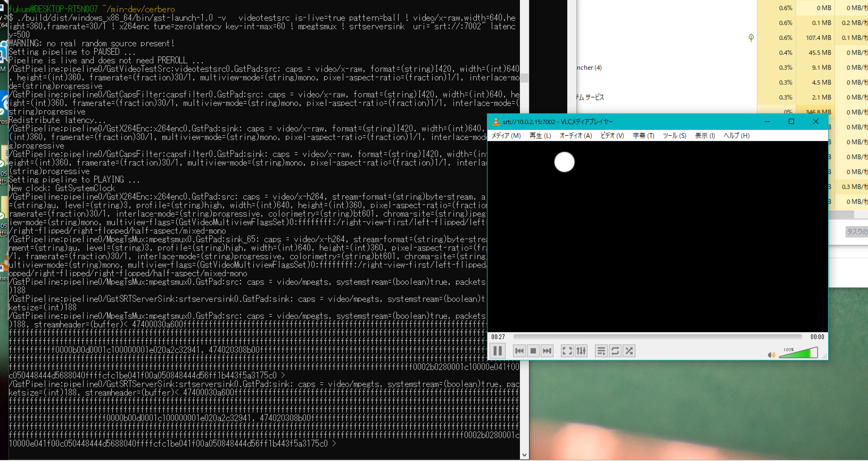The image size is (868, 461).
Task: Select ncher (4) process row
Action: tap(667, 68)
